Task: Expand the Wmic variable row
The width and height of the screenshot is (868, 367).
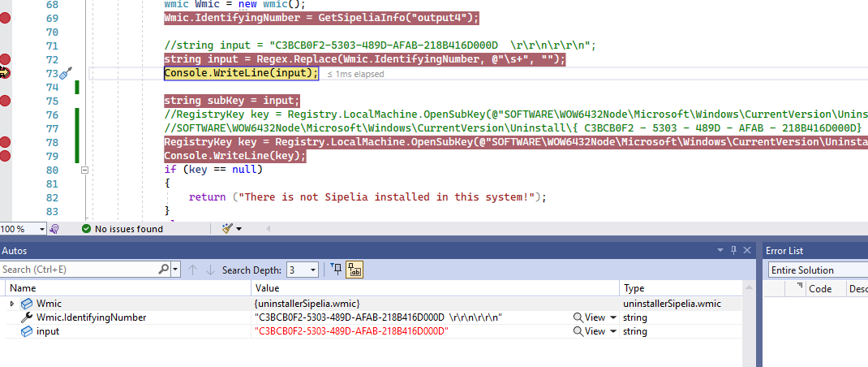Action: 12,304
